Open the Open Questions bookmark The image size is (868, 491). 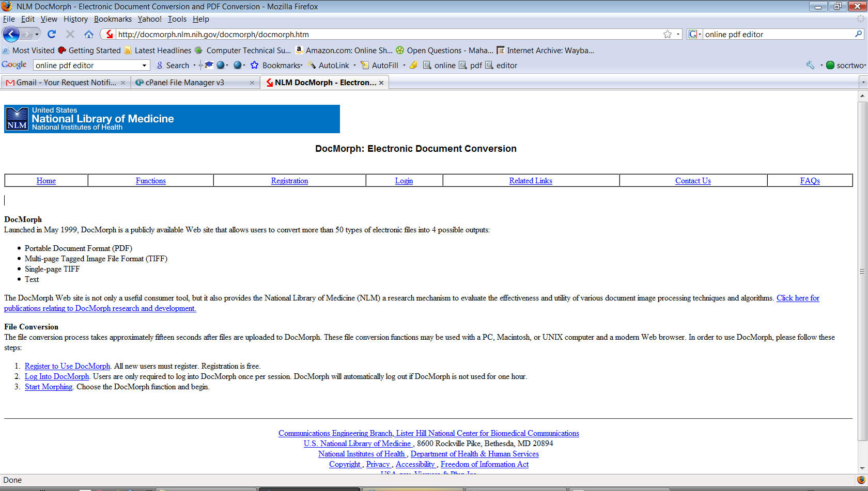tap(444, 50)
